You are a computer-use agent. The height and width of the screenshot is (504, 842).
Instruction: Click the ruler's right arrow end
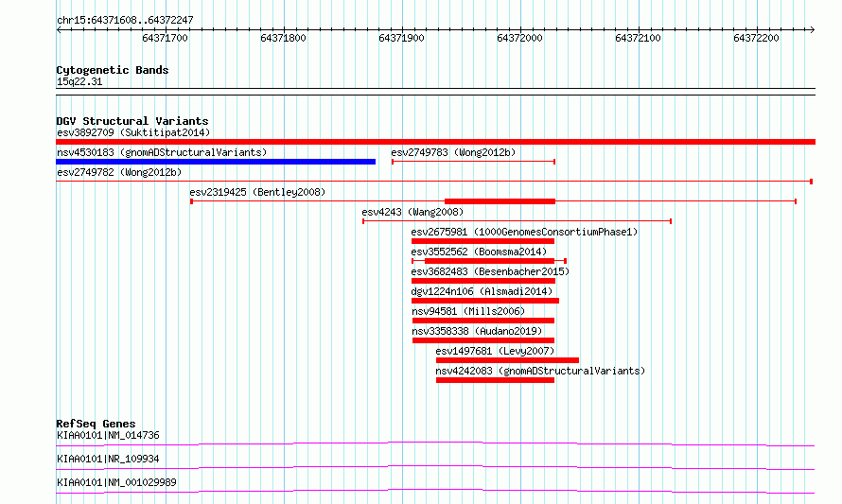(812, 29)
